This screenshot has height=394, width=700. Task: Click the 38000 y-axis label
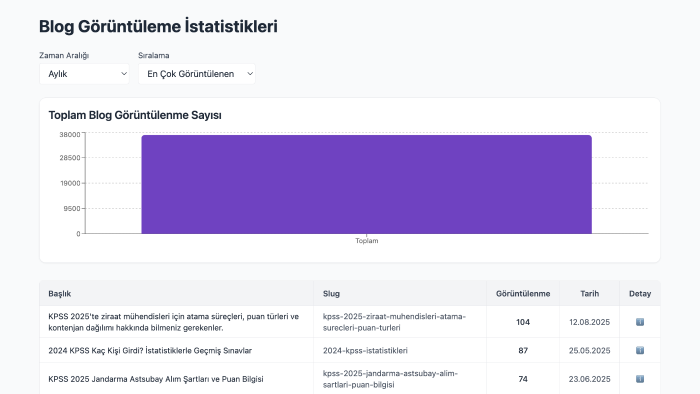coord(70,135)
